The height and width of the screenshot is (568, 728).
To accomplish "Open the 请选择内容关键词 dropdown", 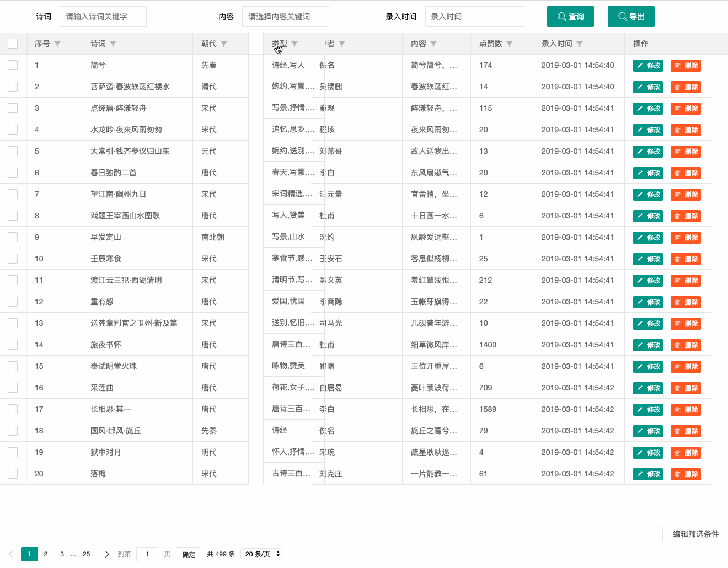I will click(x=286, y=17).
